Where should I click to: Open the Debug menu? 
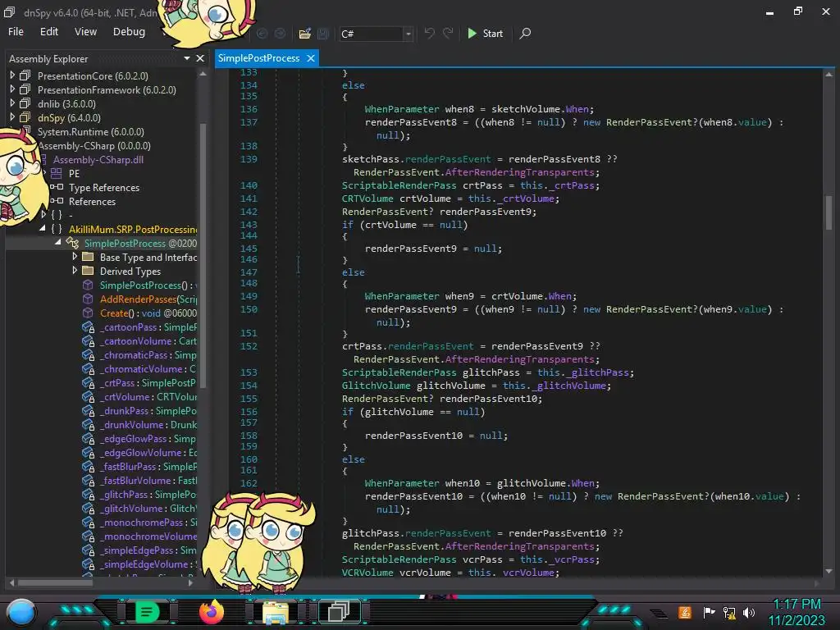pyautogui.click(x=129, y=32)
